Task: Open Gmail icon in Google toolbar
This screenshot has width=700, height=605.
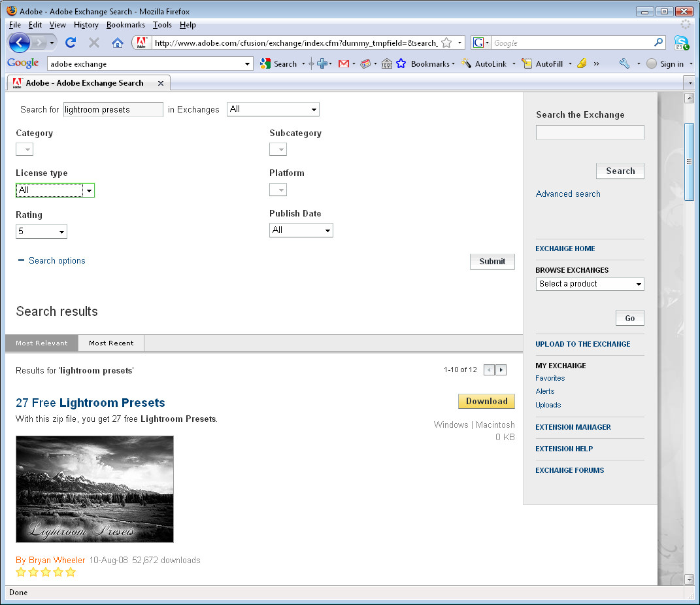Action: coord(343,64)
